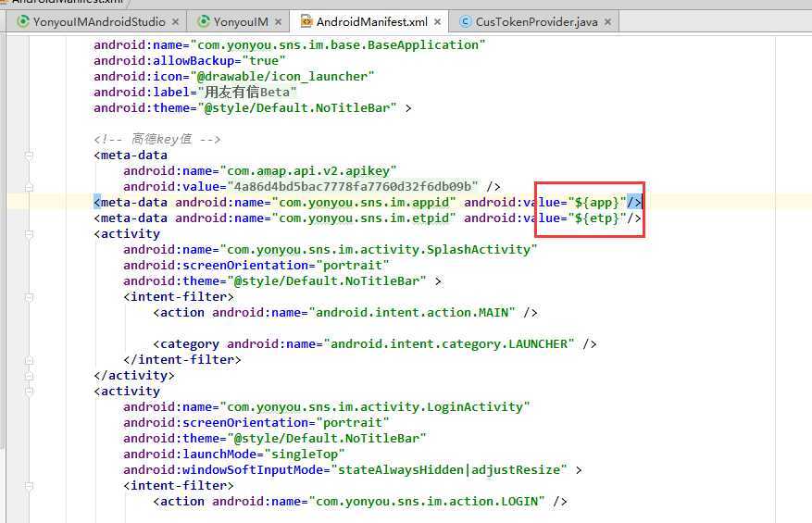Viewport: 812px width, 523px height.
Task: Click the com.yonyou.sns.im.etpid name value
Action: [364, 218]
